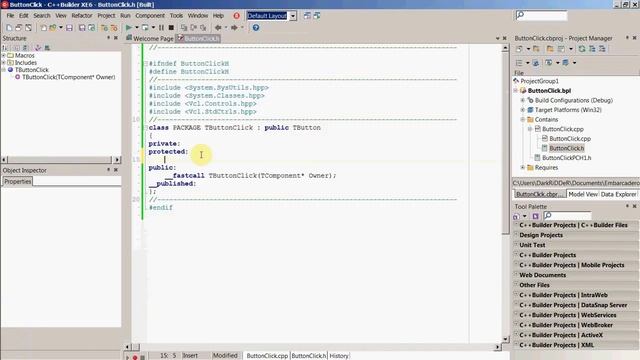Click the Forward navigation arrow icon
The image size is (640, 360).
tap(234, 28)
